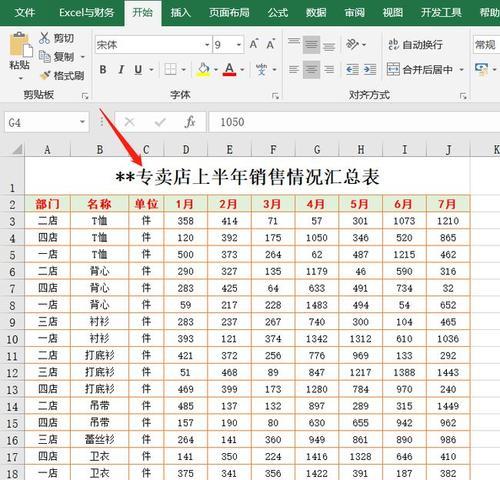Click the insert function fx icon
Image resolution: width=500 pixels, height=480 pixels.
[190, 122]
